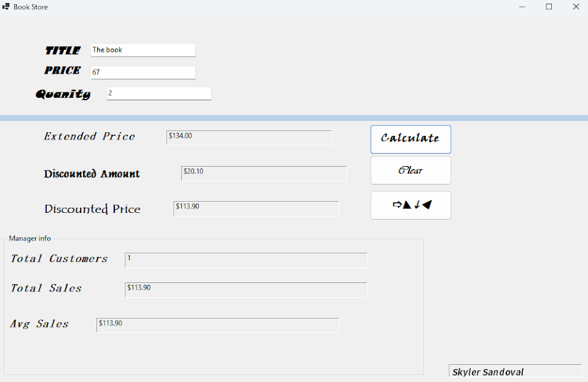This screenshot has width=588, height=382.
Task: Click the Total Customers field
Action: tap(246, 260)
